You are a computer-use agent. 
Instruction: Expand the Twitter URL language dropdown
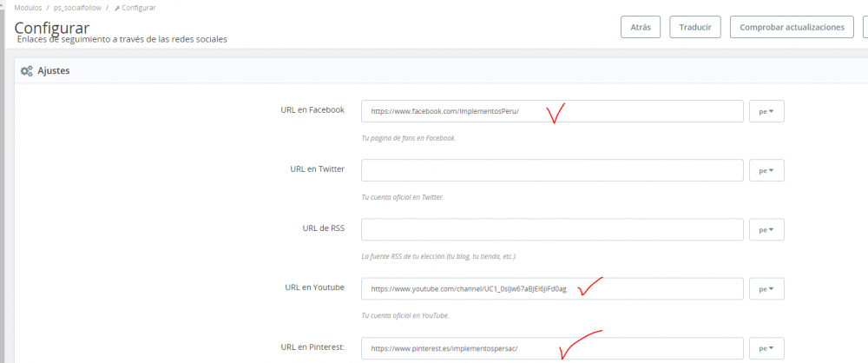pyautogui.click(x=766, y=171)
